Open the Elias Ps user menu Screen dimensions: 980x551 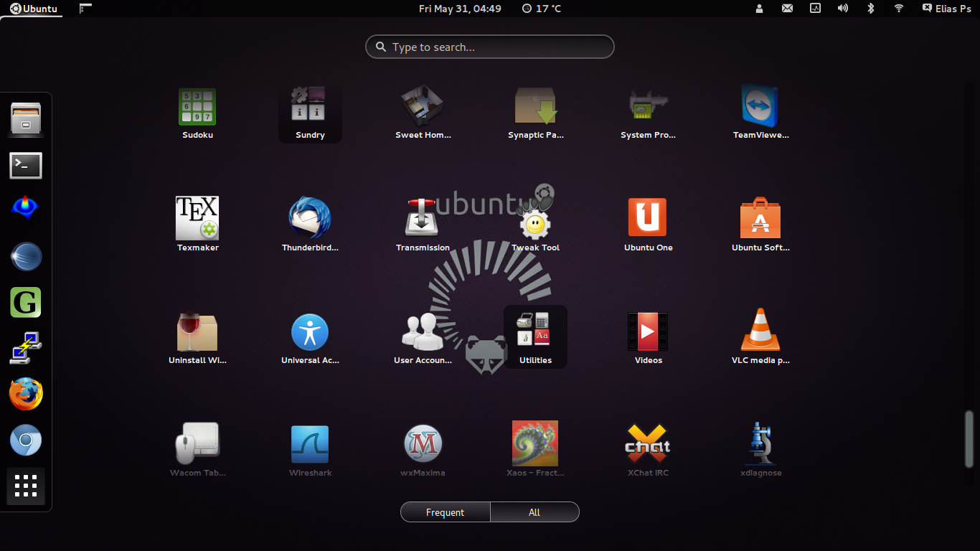(x=946, y=9)
